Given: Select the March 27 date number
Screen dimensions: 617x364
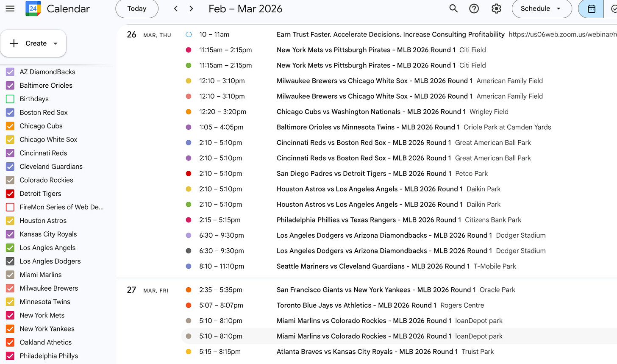Looking at the screenshot, I should click(x=132, y=290).
